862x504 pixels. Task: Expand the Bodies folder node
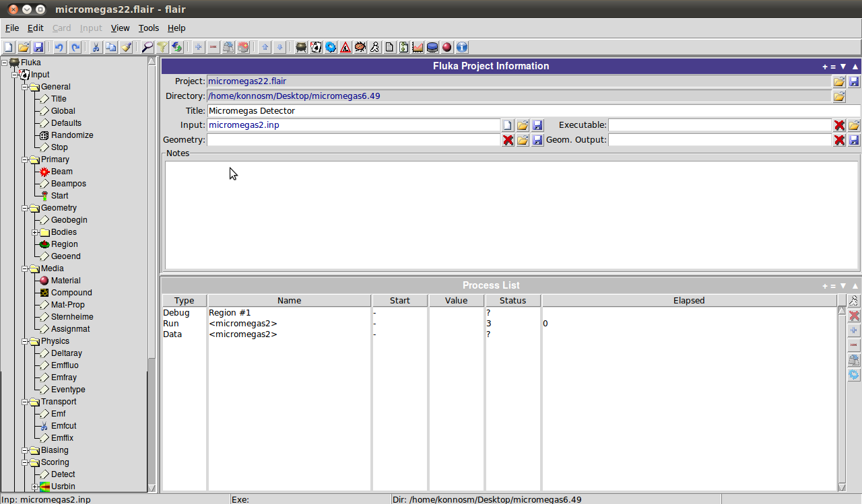(35, 232)
